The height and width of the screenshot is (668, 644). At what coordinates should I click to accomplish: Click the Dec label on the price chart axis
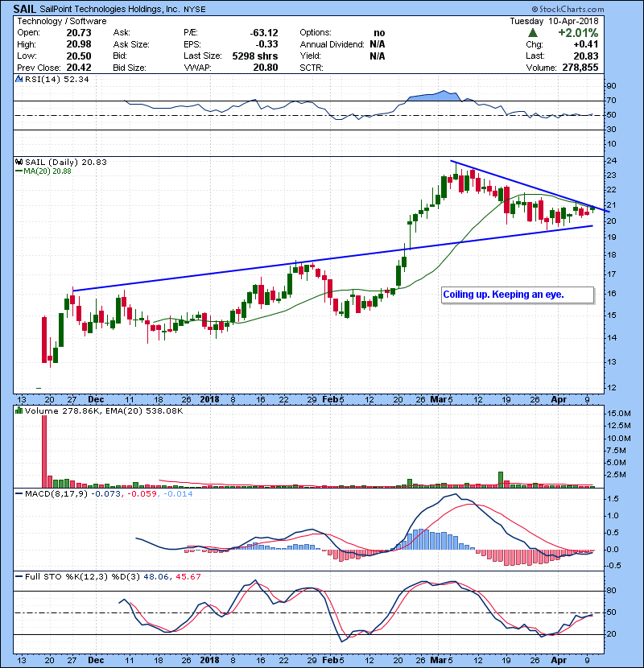pyautogui.click(x=96, y=400)
